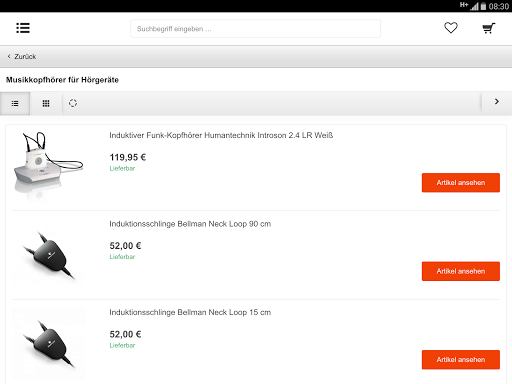Open the Neck Loop 15 cm thumbnail
This screenshot has width=512, height=384.
[48, 343]
